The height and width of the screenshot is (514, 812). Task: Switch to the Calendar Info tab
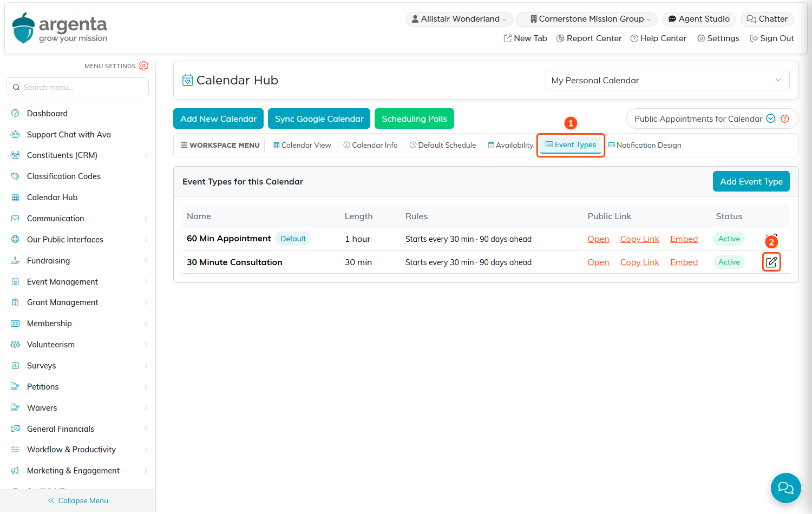point(370,145)
